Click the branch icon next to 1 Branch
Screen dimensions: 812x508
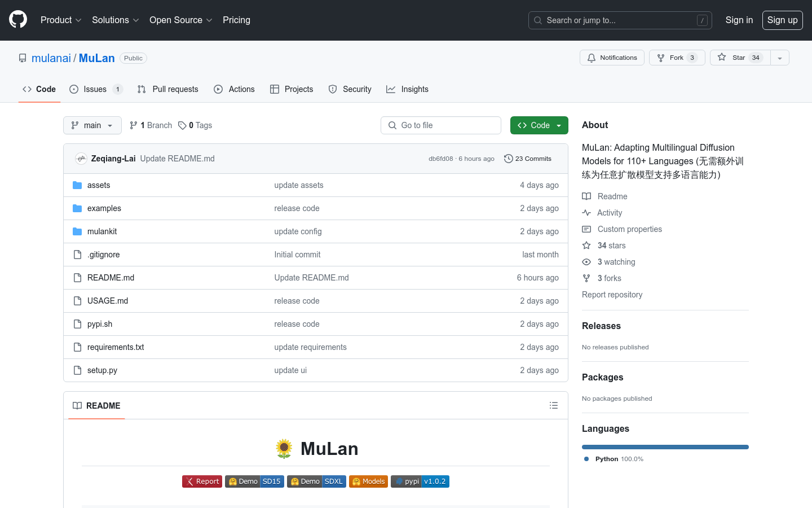[134, 125]
